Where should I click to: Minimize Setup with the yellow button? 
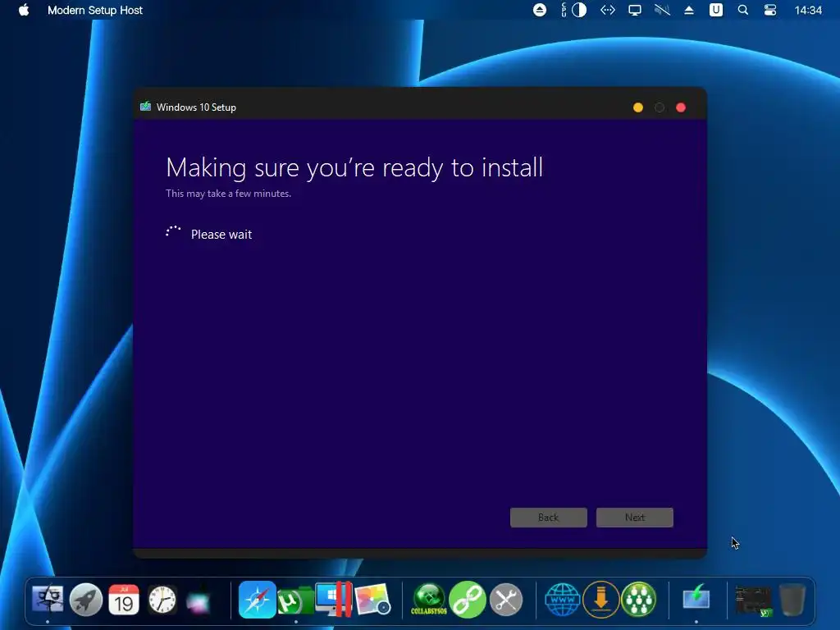[x=638, y=107]
